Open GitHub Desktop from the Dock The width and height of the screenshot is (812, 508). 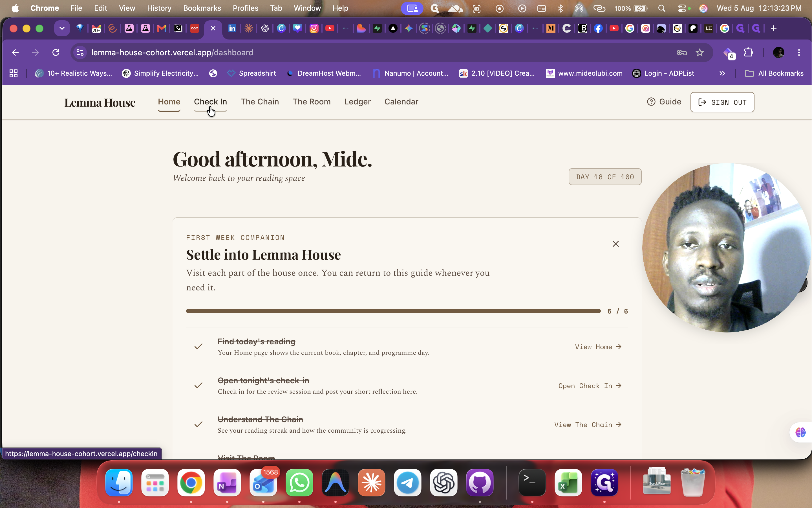[480, 483]
